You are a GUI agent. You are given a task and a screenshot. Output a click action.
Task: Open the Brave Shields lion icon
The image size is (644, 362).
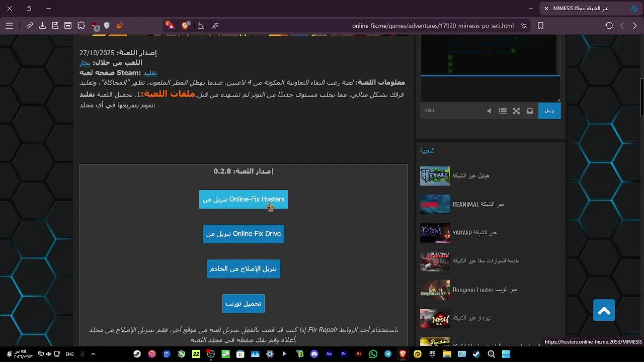pos(186,25)
